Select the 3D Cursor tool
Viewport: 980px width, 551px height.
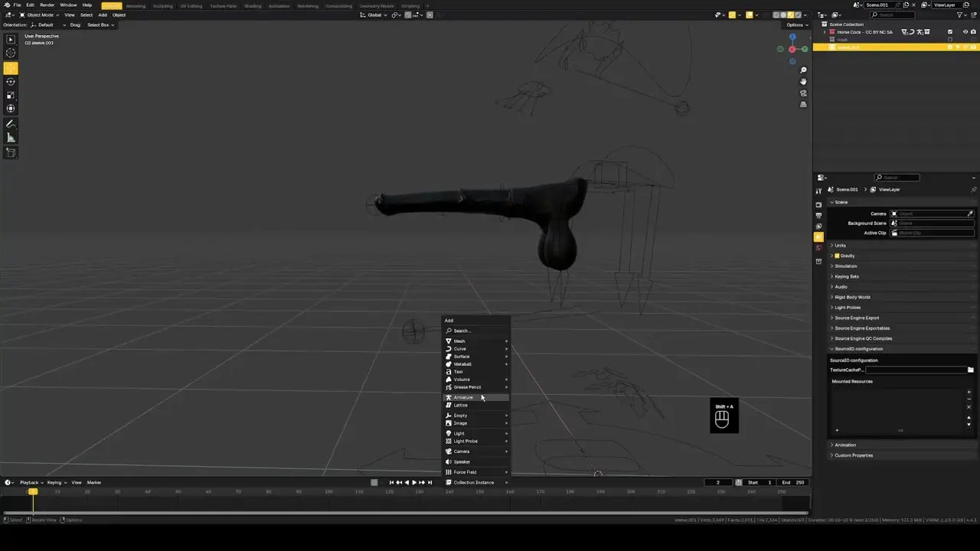[x=11, y=54]
